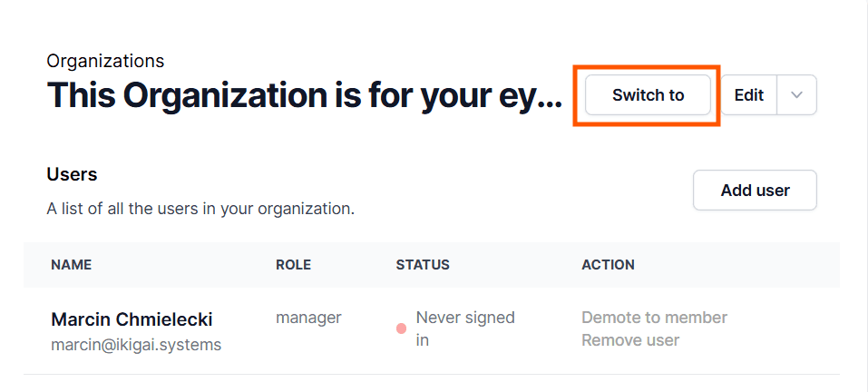Viewport: 868px width, 392px height.
Task: Click the ROLE column header
Action: click(293, 265)
